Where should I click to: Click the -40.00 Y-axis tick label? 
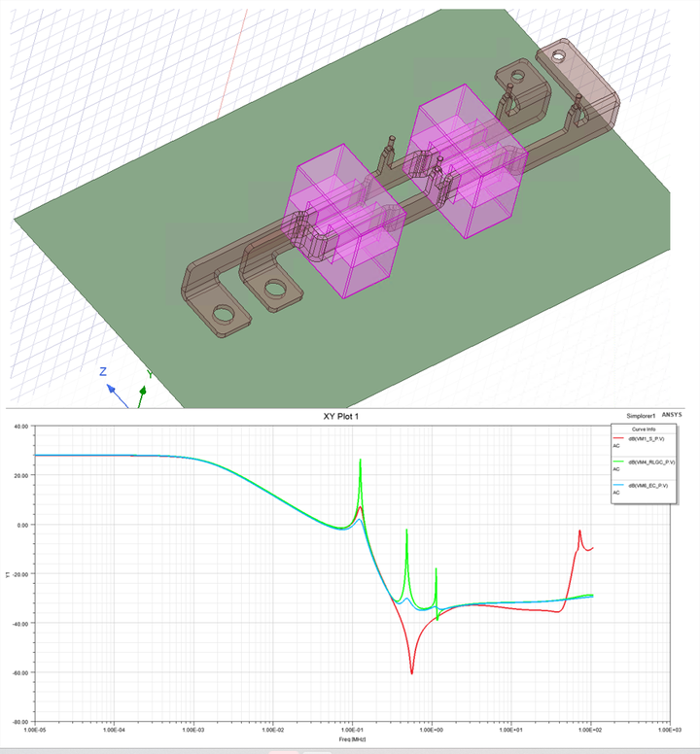[20, 624]
